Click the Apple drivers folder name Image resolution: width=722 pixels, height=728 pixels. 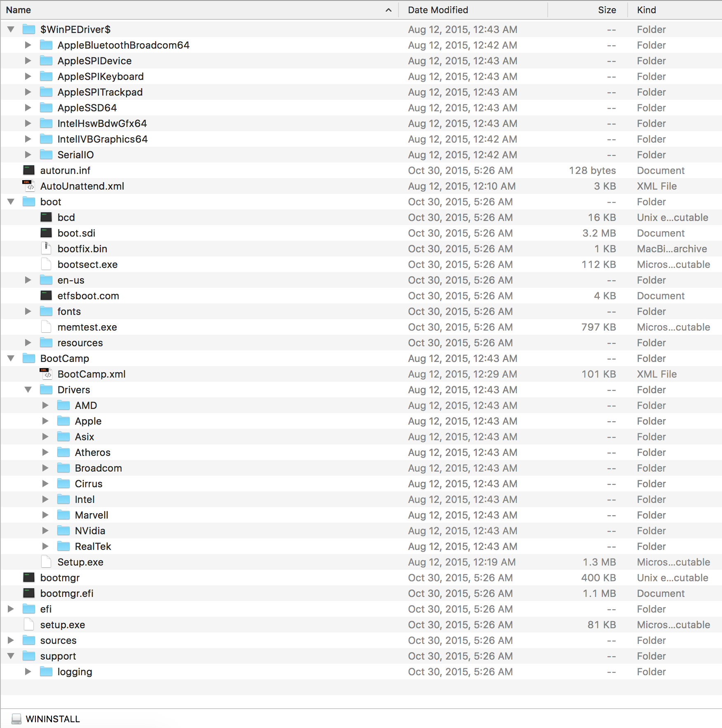click(88, 421)
